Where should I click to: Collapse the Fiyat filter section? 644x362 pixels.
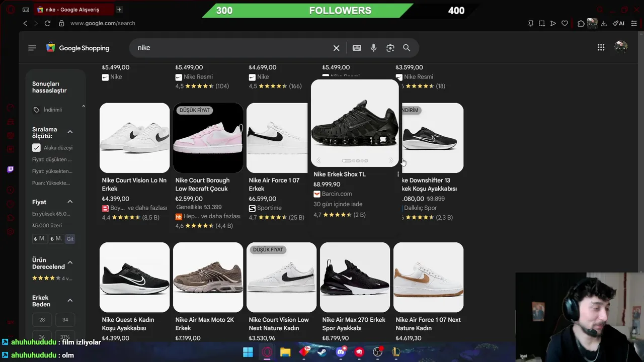70,202
